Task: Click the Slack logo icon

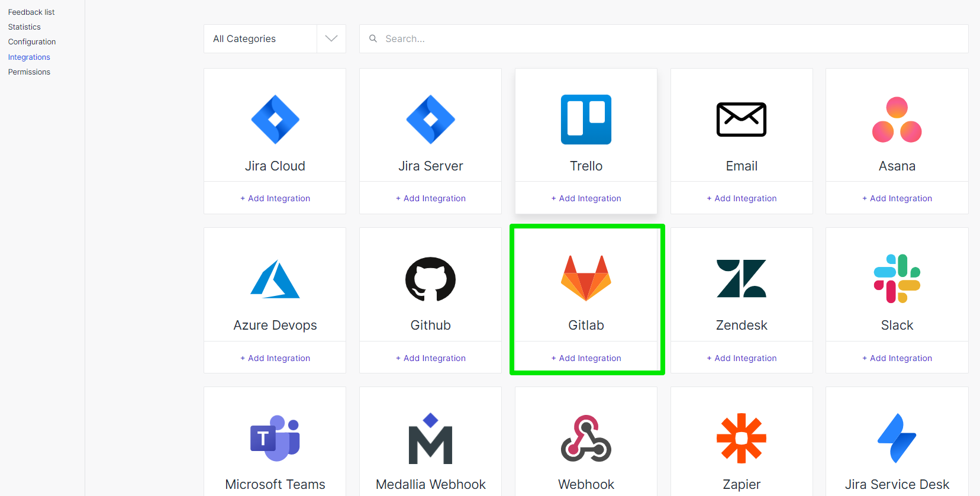Action: pyautogui.click(x=897, y=279)
